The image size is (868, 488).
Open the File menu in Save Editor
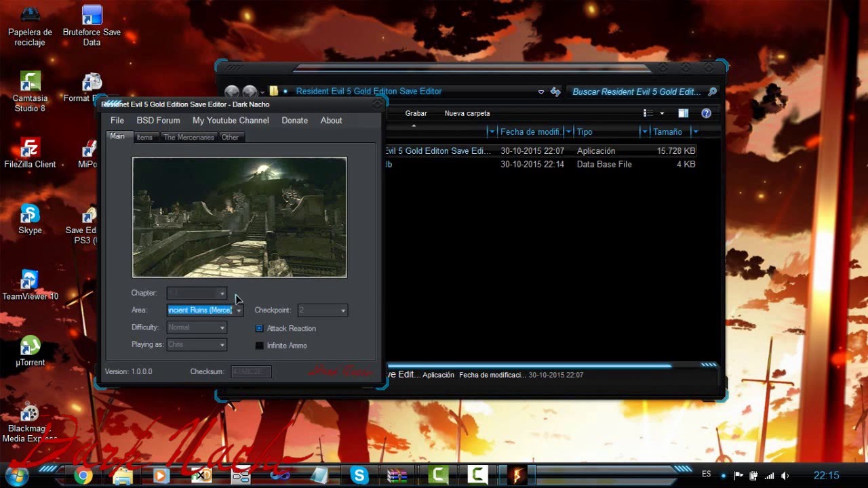tap(117, 120)
